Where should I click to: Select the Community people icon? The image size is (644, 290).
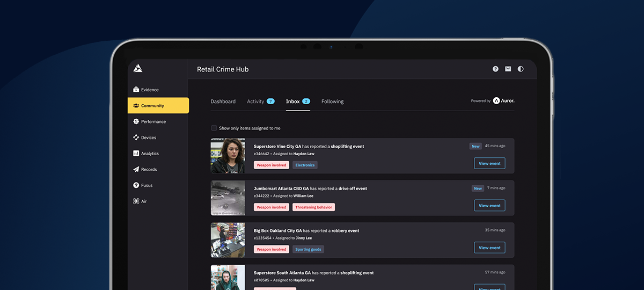tap(136, 106)
